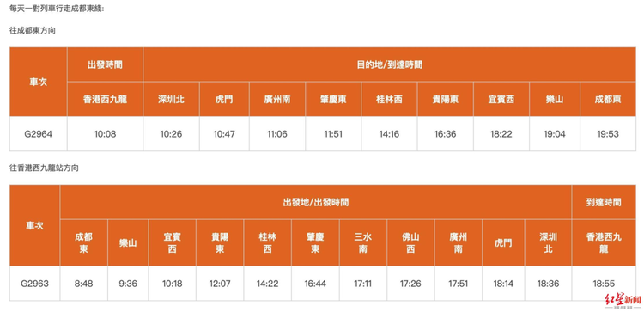Select train number G2964 cell
Screen dimensions: 644x312
[38, 133]
